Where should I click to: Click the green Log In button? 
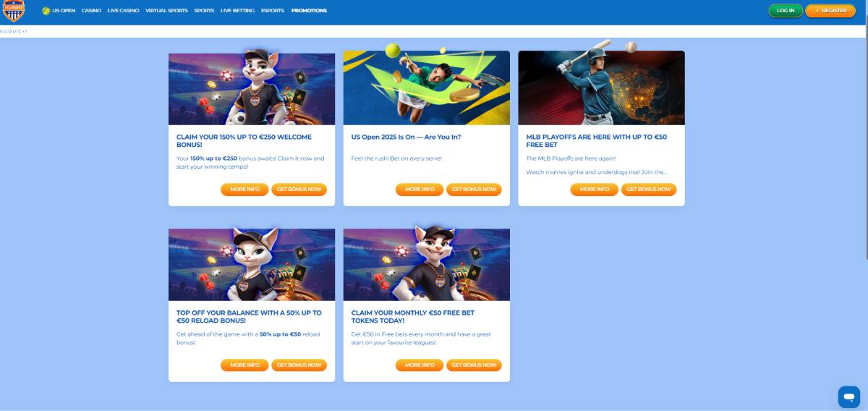pyautogui.click(x=786, y=11)
